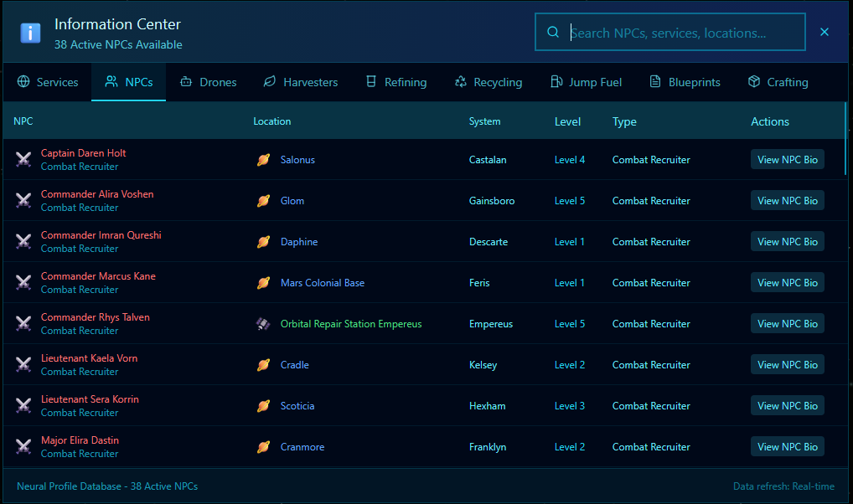Click the blue Information Center info icon
The height and width of the screenshot is (504, 853).
click(31, 33)
